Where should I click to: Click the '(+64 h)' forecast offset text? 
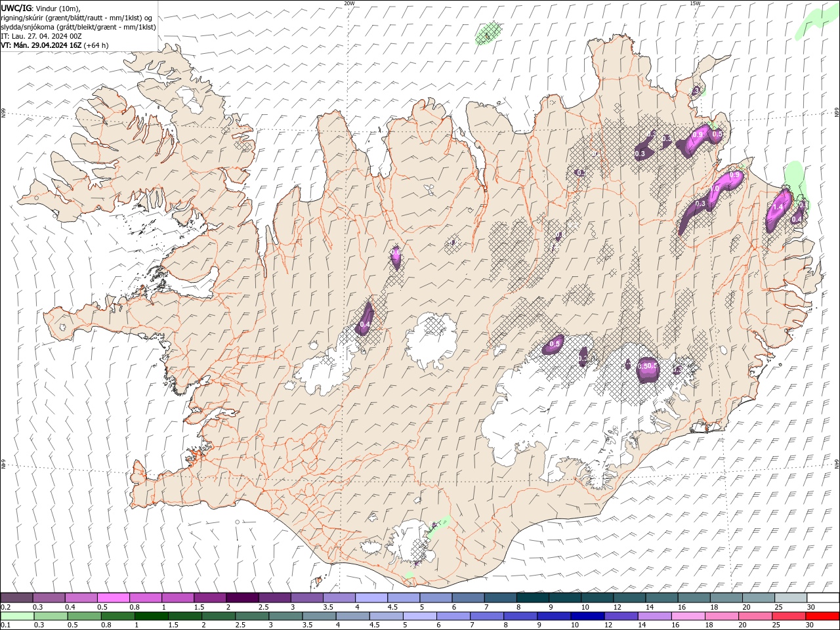coord(96,45)
